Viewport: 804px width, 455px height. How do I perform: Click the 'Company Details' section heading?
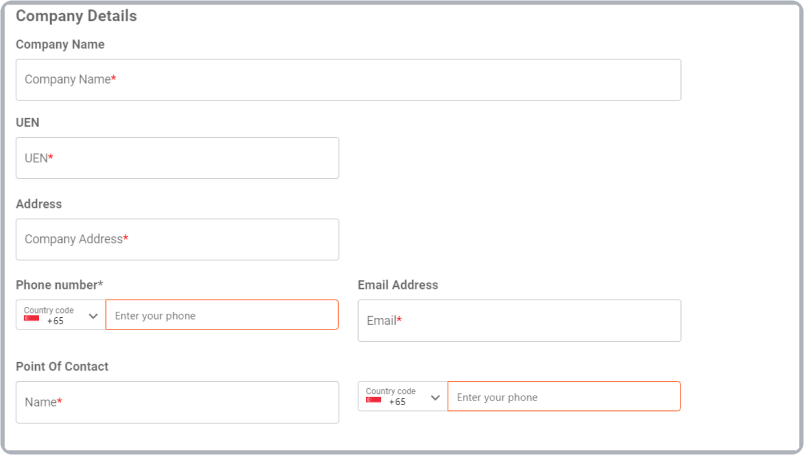[76, 16]
